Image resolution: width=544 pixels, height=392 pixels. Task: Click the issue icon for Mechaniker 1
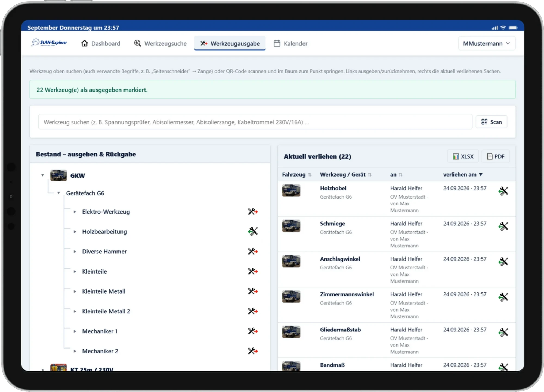point(253,331)
